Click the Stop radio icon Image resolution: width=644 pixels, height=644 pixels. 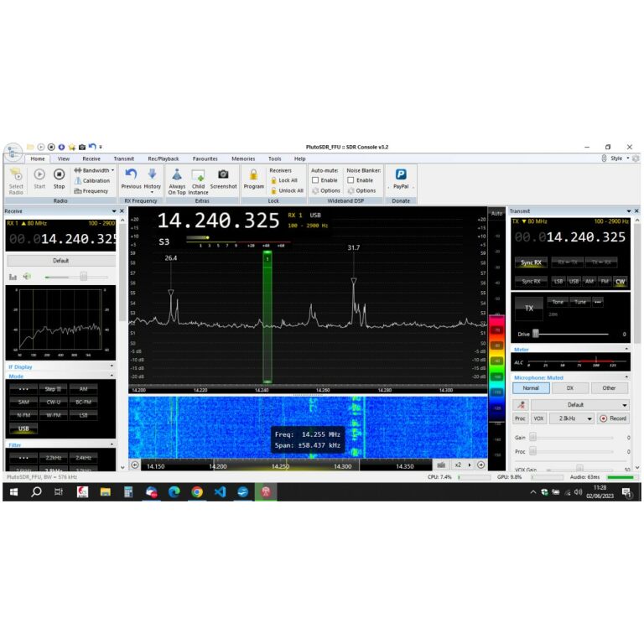pos(59,174)
